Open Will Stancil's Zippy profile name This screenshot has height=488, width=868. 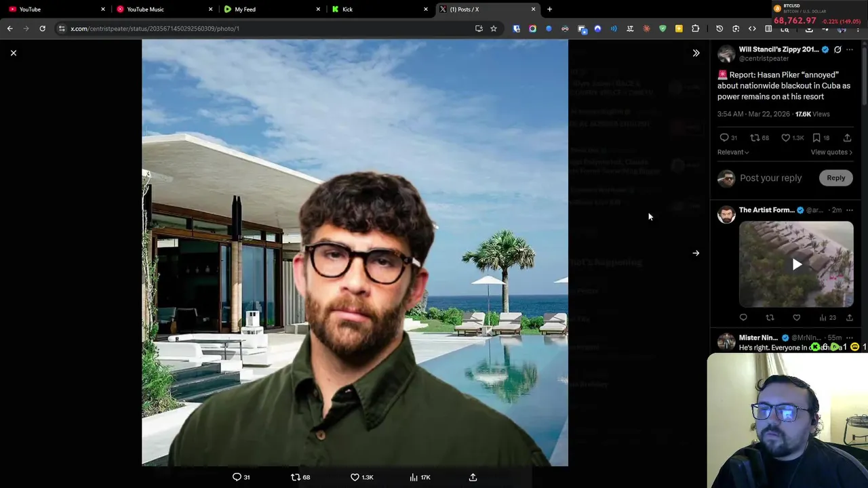point(778,49)
